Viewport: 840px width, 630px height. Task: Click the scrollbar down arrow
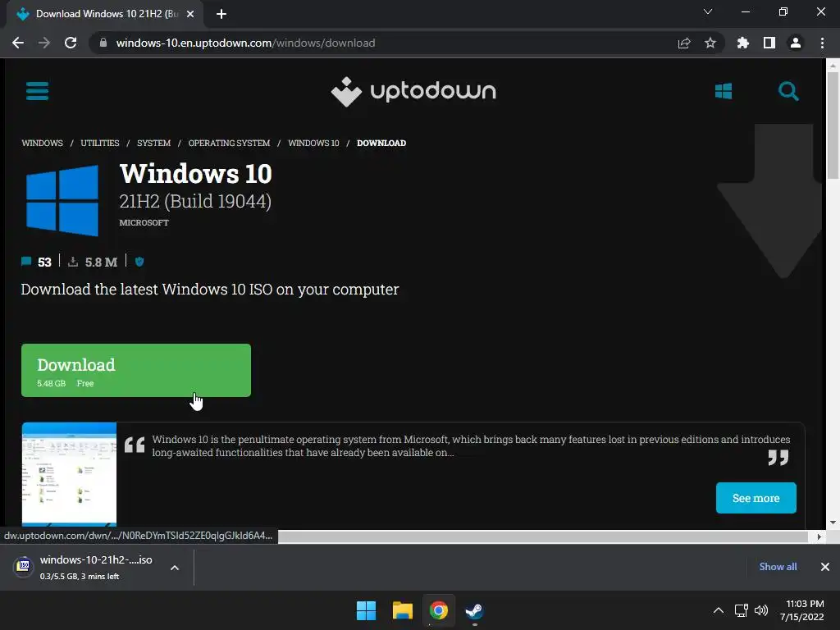pyautogui.click(x=833, y=523)
